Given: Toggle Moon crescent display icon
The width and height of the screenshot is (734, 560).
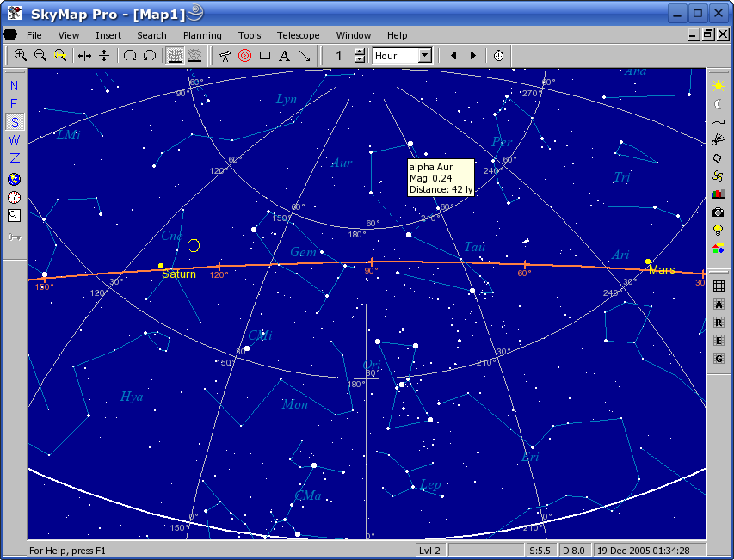Looking at the screenshot, I should [x=719, y=104].
